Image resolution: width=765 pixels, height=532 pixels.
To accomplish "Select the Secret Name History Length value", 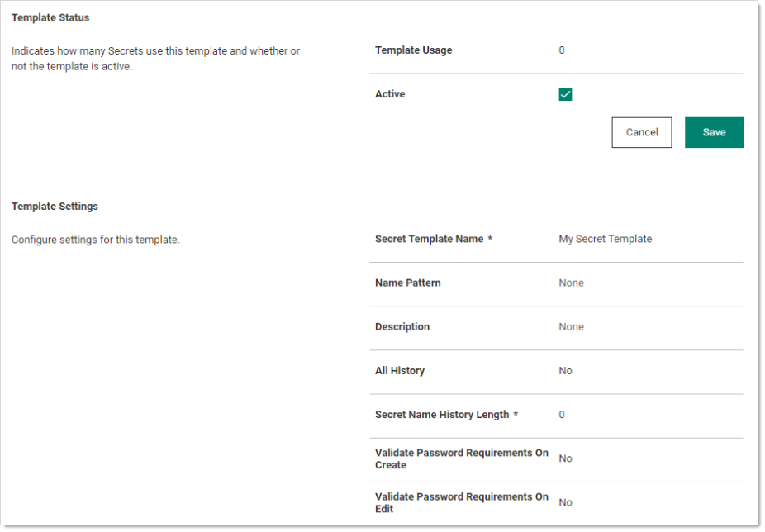I will 562,415.
